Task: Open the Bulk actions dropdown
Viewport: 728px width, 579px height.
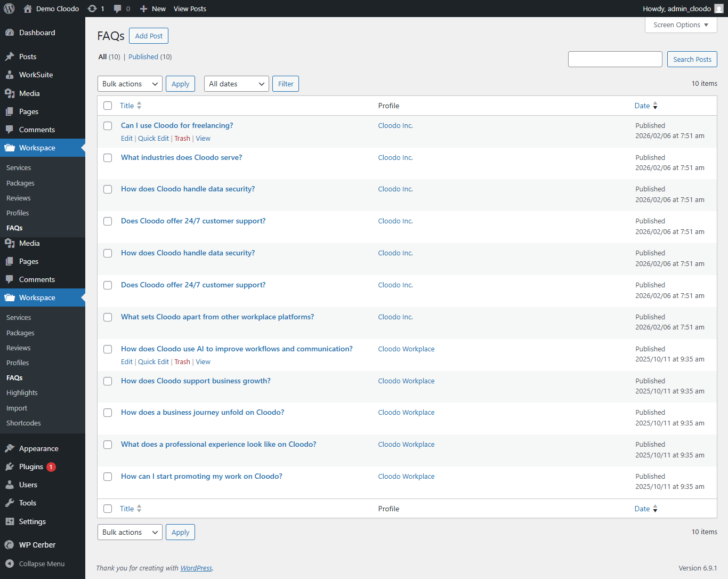Action: click(130, 83)
